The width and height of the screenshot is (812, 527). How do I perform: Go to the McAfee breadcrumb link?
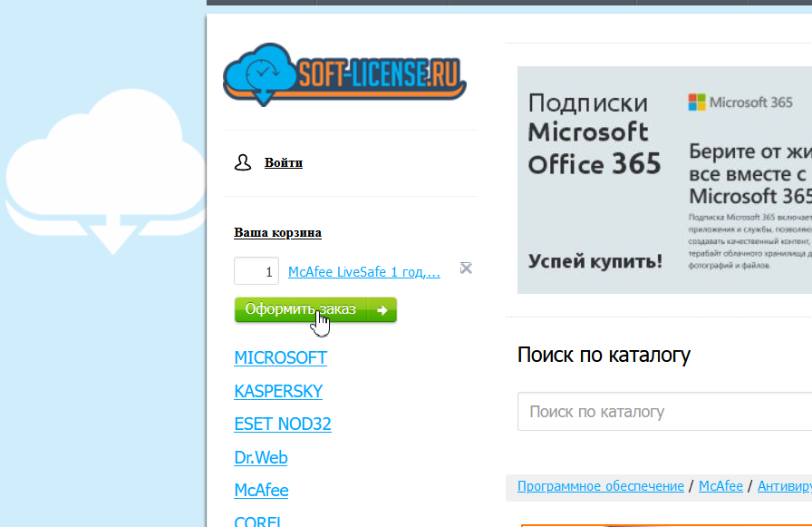tap(720, 486)
